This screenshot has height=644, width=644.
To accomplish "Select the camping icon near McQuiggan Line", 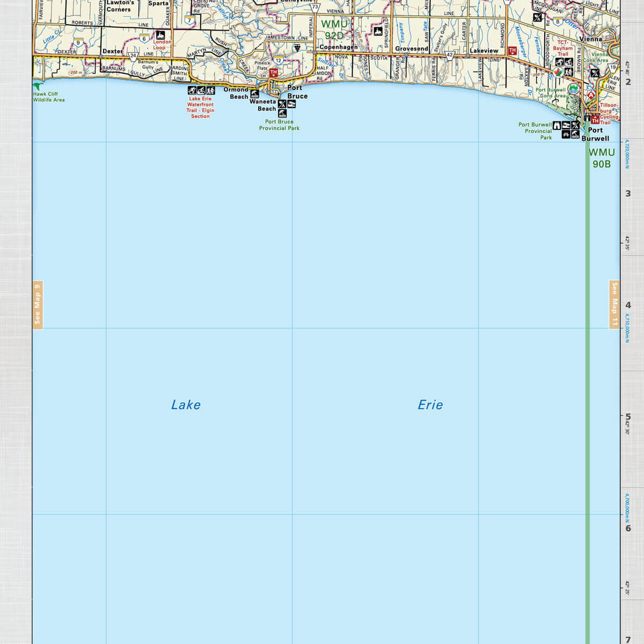I will [538, 17].
